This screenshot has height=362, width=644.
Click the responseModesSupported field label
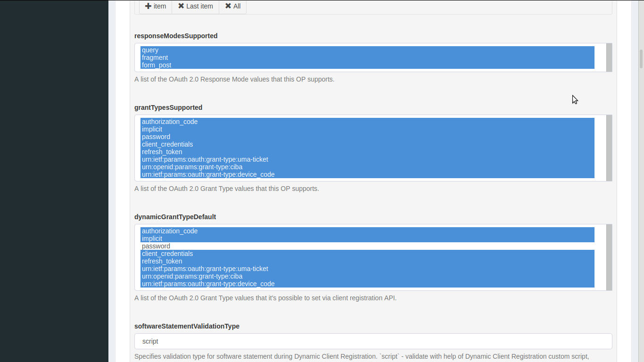pos(176,36)
